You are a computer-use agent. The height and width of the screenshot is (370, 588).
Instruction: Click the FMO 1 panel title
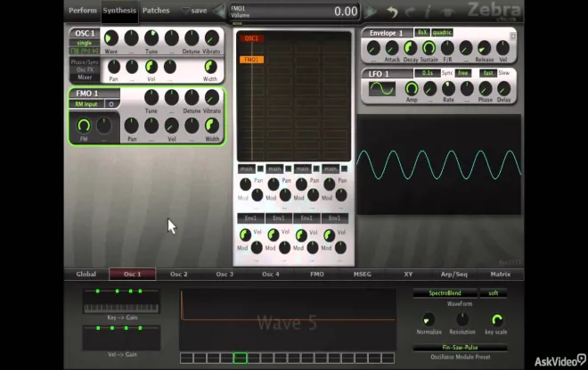[87, 94]
